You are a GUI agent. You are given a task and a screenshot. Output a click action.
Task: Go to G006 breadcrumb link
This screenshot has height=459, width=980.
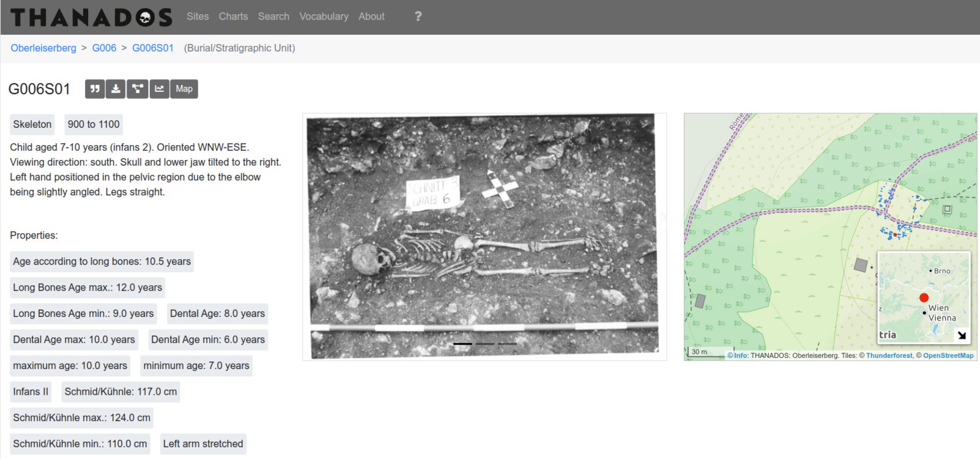(x=104, y=48)
